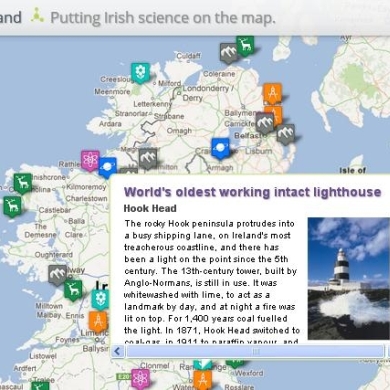Click the Meenmore map label
Viewport: 390px width, 390px height.
(x=112, y=91)
